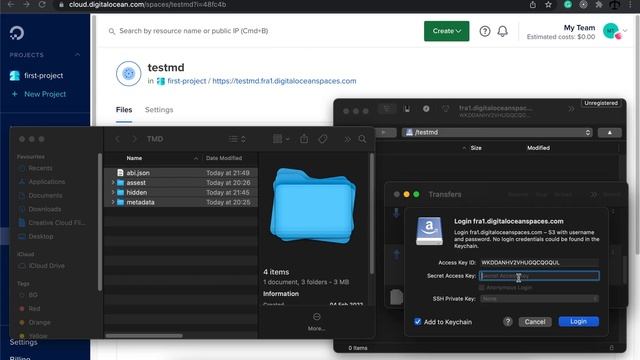Click the Finder back arrow
The height and width of the screenshot is (360, 640).
tap(118, 139)
